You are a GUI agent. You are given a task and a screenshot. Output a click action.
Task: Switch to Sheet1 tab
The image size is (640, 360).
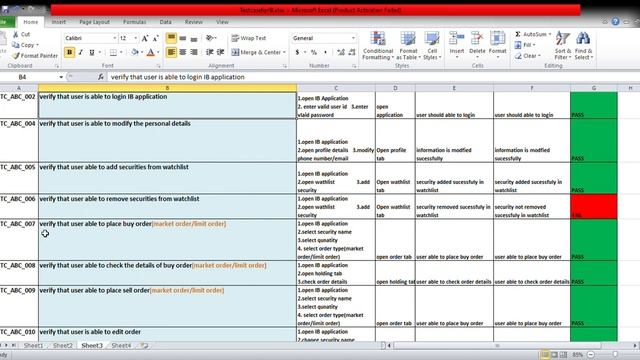pyautogui.click(x=33, y=345)
